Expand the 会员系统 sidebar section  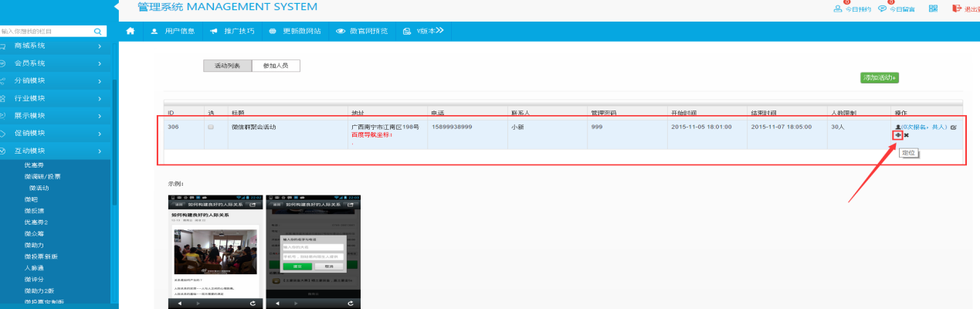click(56, 63)
